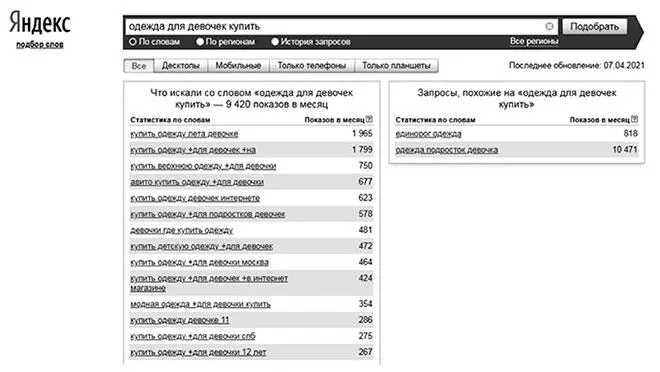Open the help icon beside left Показов в месяц
Viewport: 660px width, 372px height.
[x=369, y=120]
